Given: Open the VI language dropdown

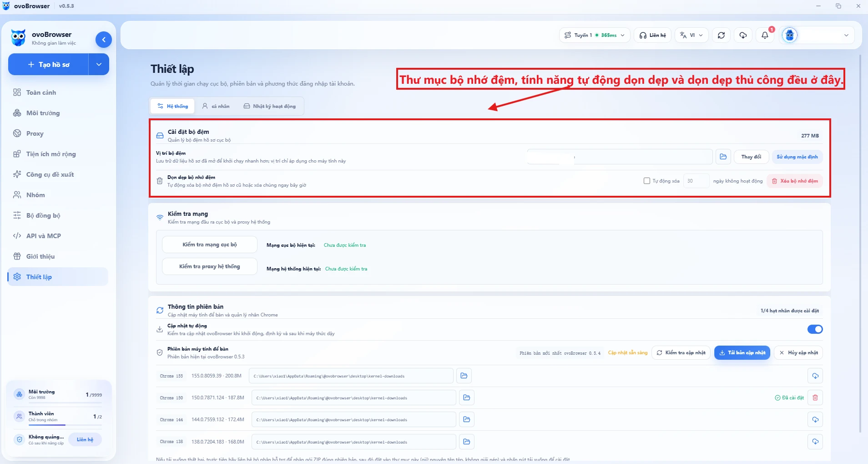Looking at the screenshot, I should [691, 35].
